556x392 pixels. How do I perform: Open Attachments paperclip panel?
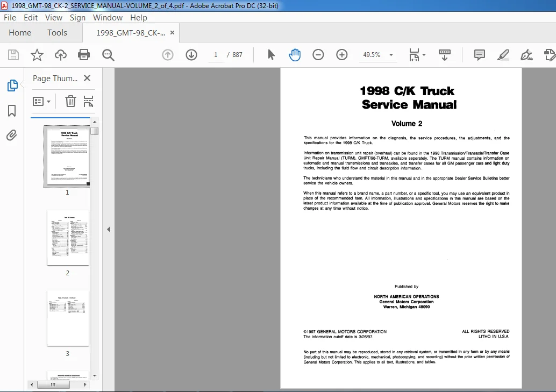click(x=12, y=135)
